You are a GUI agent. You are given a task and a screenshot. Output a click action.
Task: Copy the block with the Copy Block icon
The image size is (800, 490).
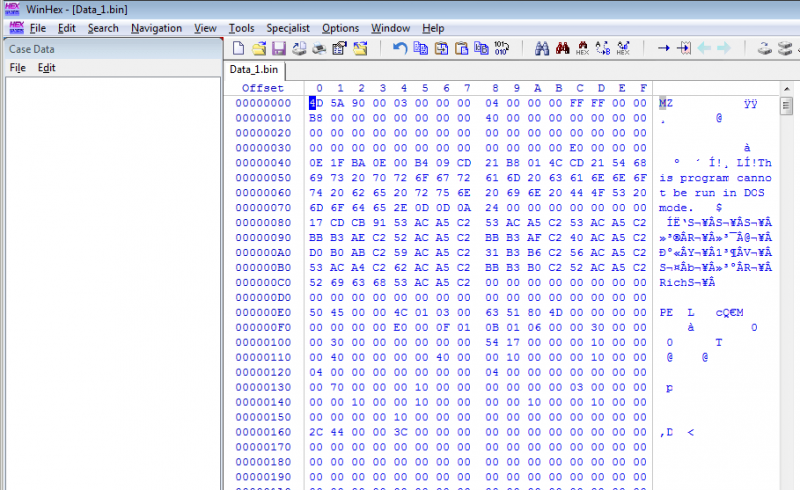pos(420,48)
